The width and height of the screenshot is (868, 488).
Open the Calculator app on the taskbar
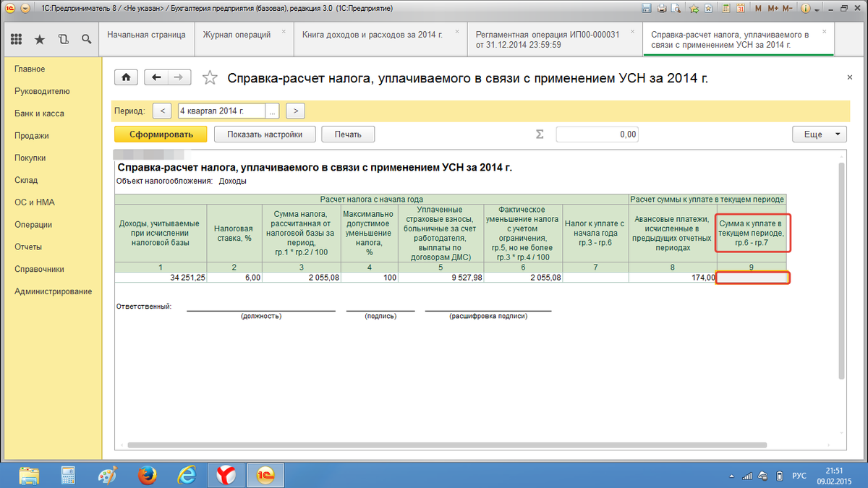point(69,475)
